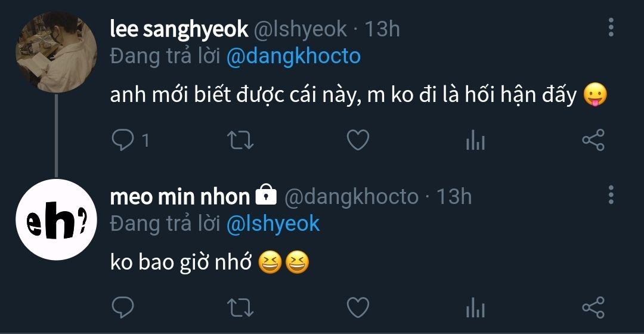644x334 pixels.
Task: Reply to meo min nhon's tweet
Action: pos(123,307)
